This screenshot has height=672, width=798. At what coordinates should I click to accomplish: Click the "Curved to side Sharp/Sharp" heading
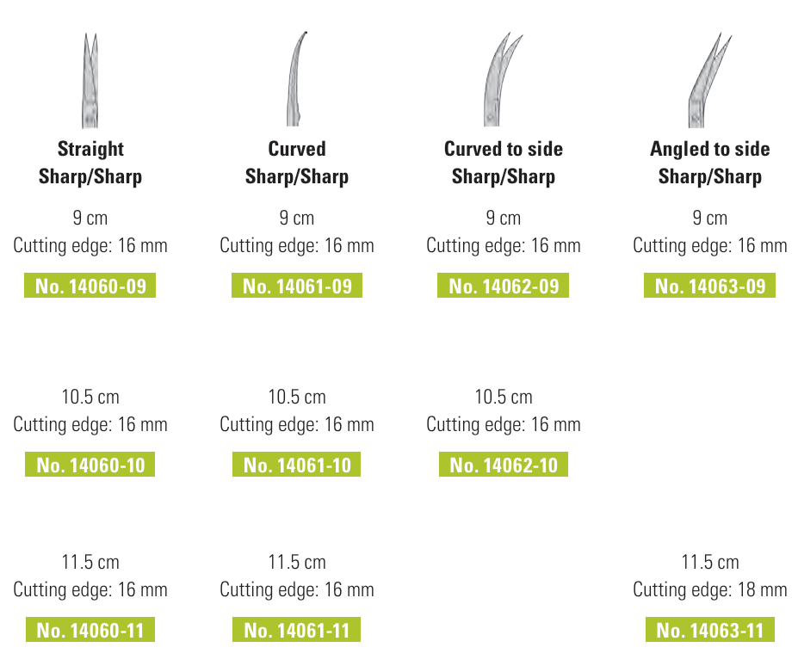pyautogui.click(x=504, y=163)
